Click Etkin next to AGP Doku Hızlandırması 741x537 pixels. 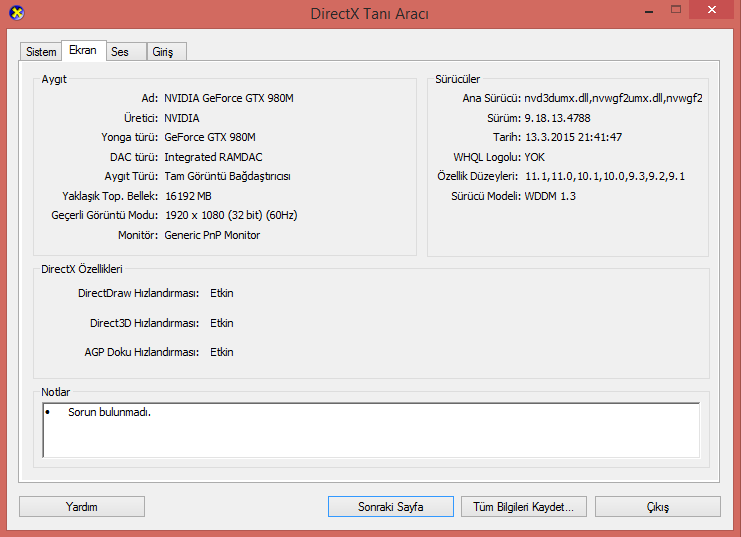222,353
